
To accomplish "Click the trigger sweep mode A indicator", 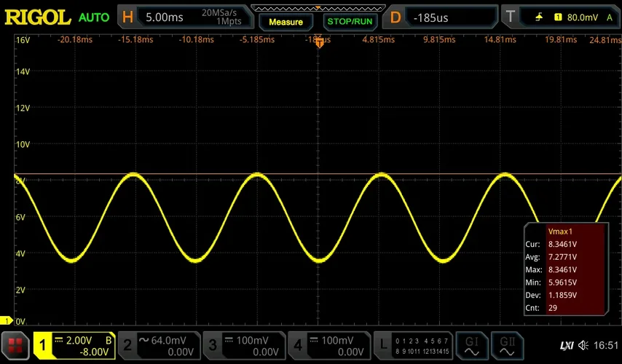I will pos(610,17).
